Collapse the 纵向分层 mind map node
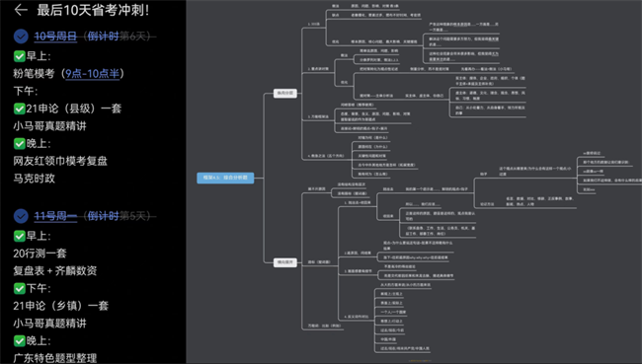 coord(285,94)
